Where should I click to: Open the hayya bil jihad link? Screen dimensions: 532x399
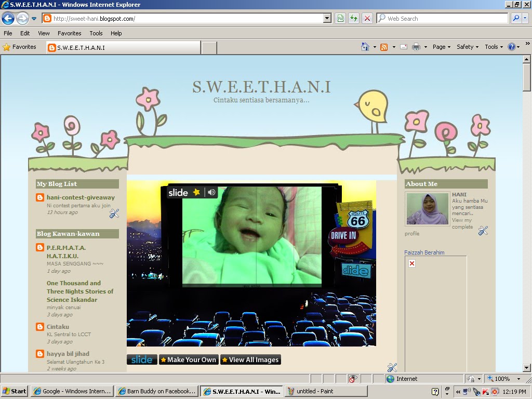[68, 353]
